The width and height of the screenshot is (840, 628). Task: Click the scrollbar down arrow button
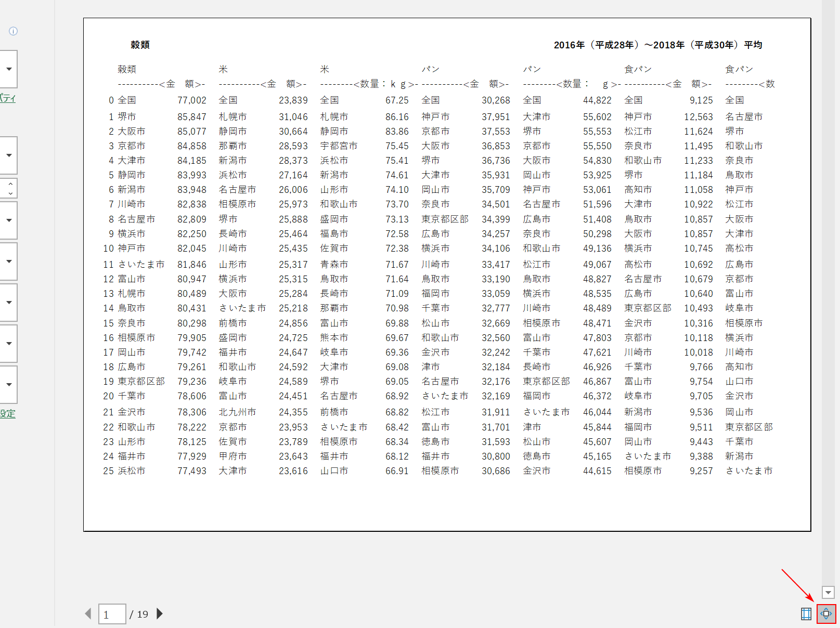click(828, 593)
